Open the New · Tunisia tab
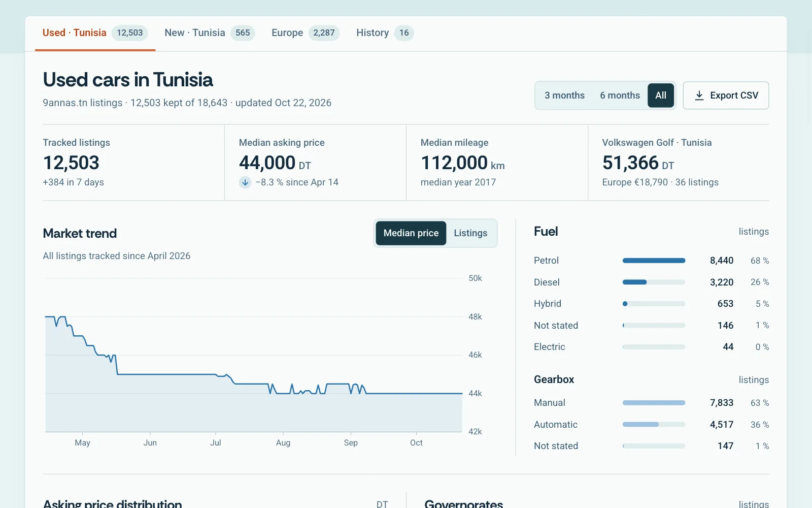Viewport: 812px width, 508px height. click(210, 33)
